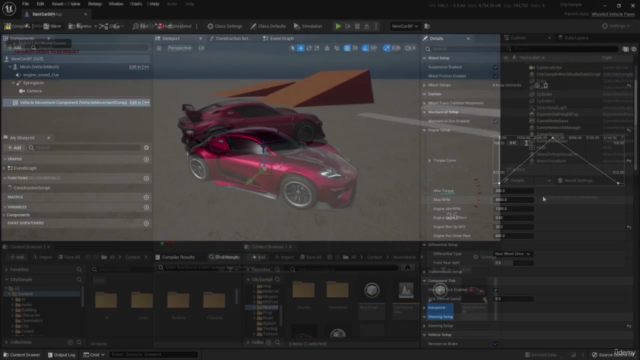The height and width of the screenshot is (360, 640).
Task: Collapse the Engine Setup section
Action: tap(424, 130)
